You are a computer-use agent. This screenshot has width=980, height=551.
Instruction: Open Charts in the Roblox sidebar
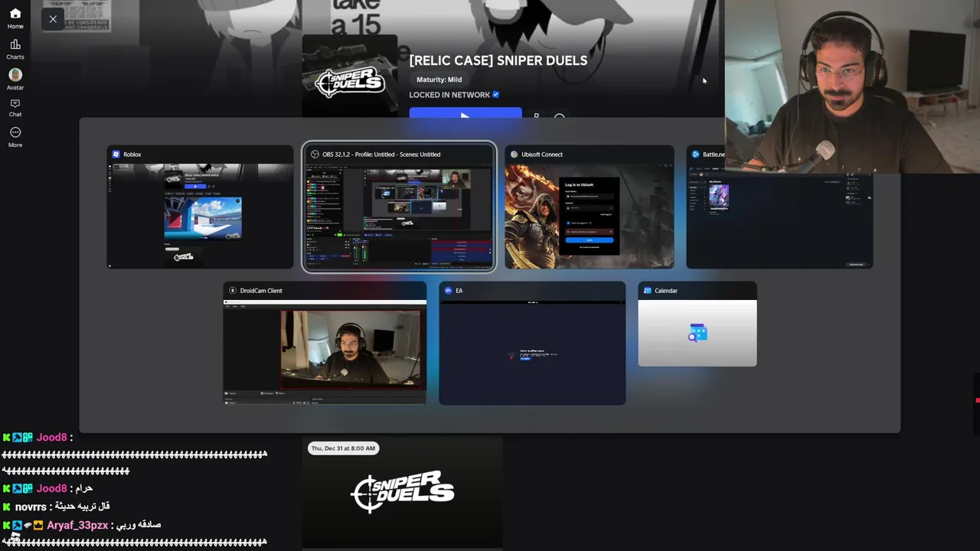(15, 50)
